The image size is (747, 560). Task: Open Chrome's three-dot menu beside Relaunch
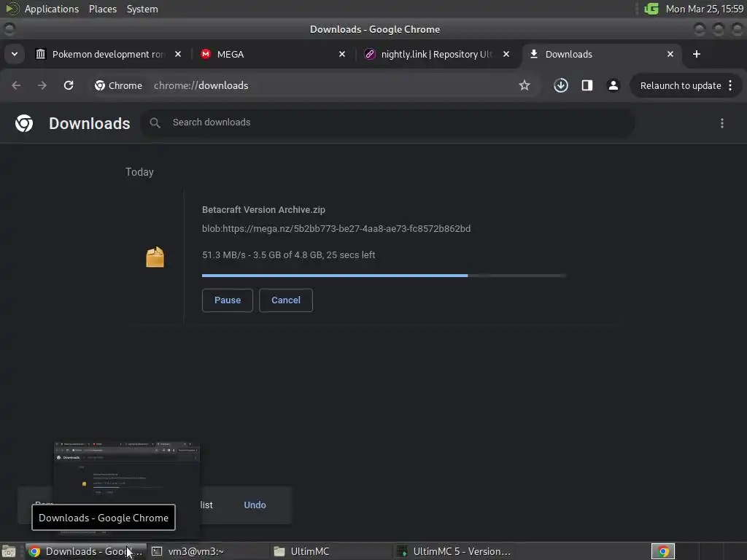click(730, 86)
